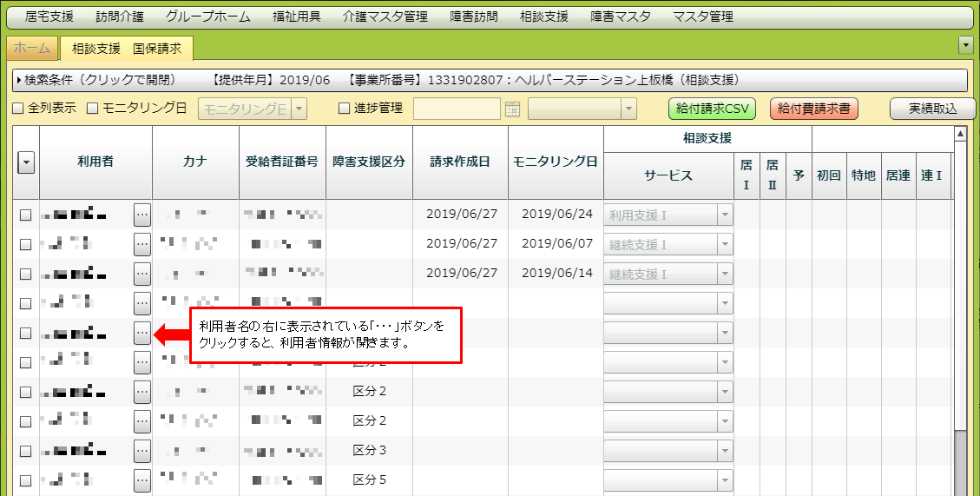980x496 pixels.
Task: Open the モニタリング日 combo box dropdown
Action: (299, 109)
